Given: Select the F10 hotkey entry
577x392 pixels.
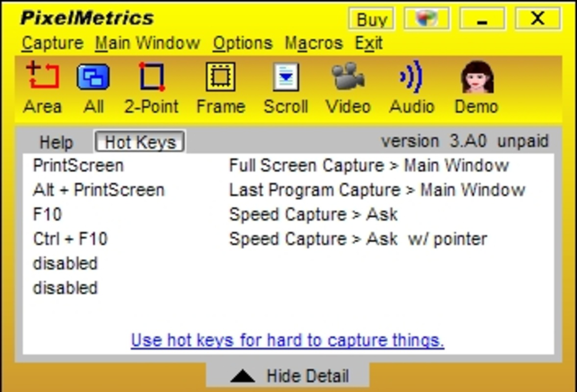Looking at the screenshot, I should click(47, 214).
